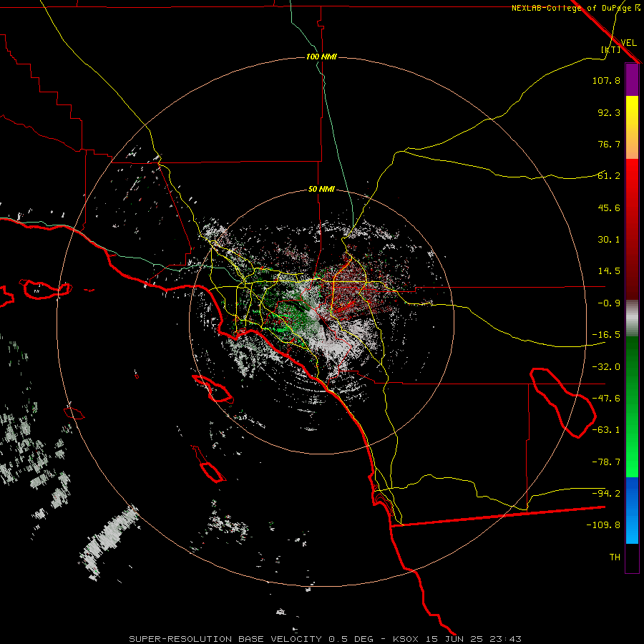
Task: Click the -78.7 velocity scale value
Action: coord(606,462)
